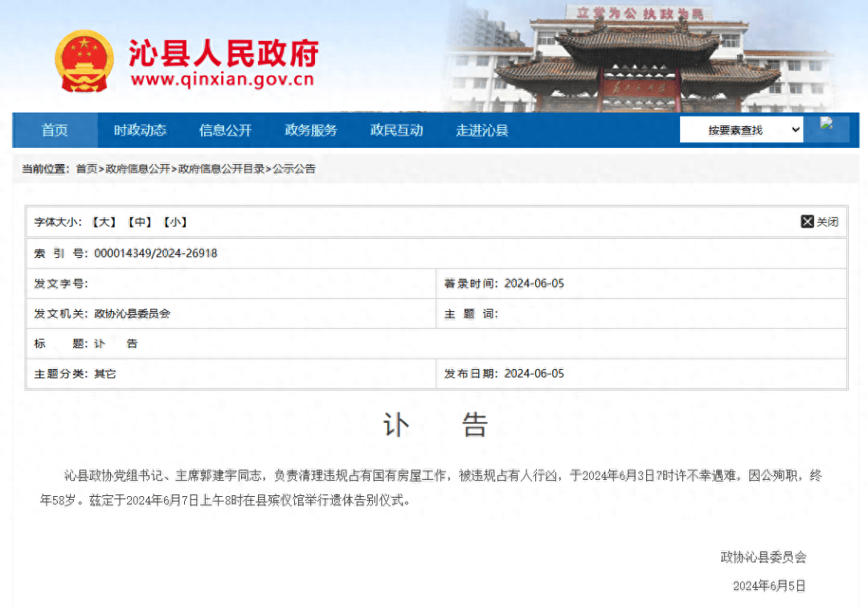
Task: Click the 政协沁县委员会 signature at bottom
Action: (764, 557)
